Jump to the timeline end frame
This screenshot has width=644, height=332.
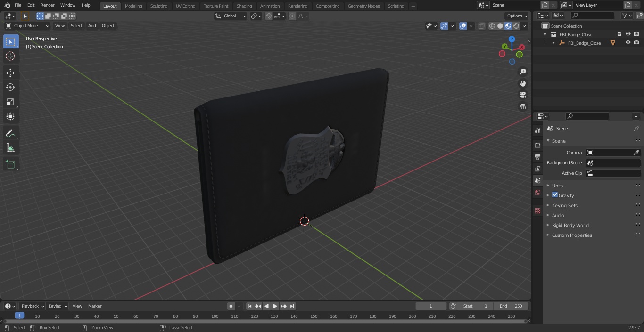tap(292, 306)
